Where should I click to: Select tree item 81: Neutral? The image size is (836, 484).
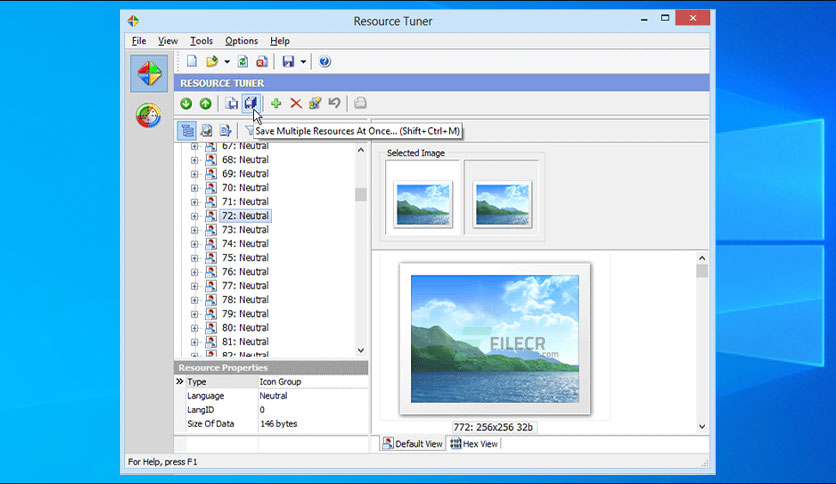pos(245,342)
